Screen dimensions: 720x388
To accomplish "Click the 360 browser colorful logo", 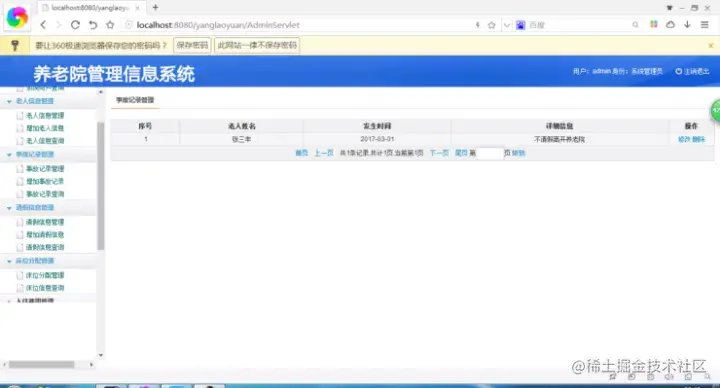I will (x=17, y=17).
